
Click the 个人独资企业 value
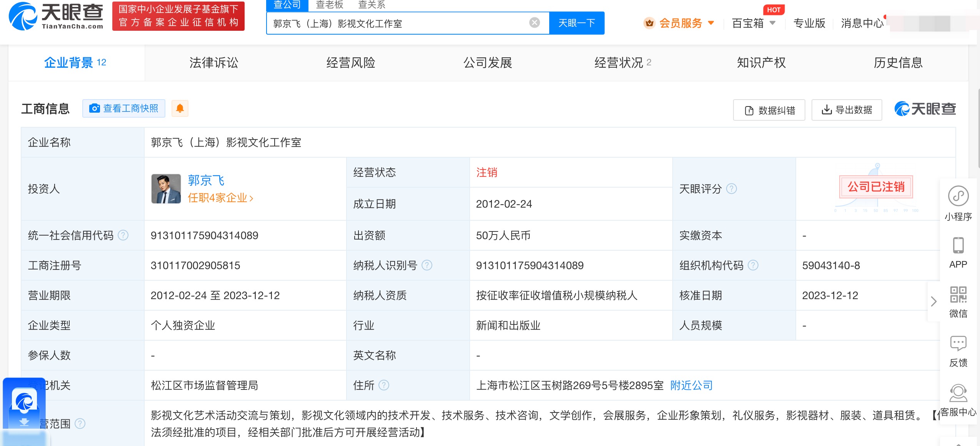click(183, 325)
